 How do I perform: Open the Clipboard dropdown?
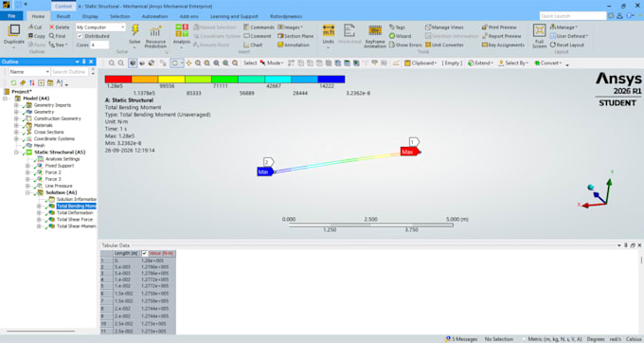pyautogui.click(x=420, y=63)
